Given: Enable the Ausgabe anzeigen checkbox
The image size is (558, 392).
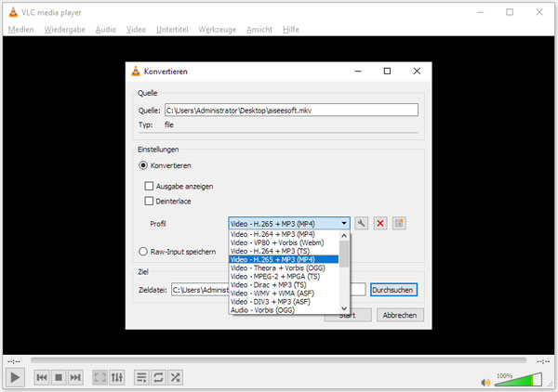Looking at the screenshot, I should pyautogui.click(x=149, y=187).
